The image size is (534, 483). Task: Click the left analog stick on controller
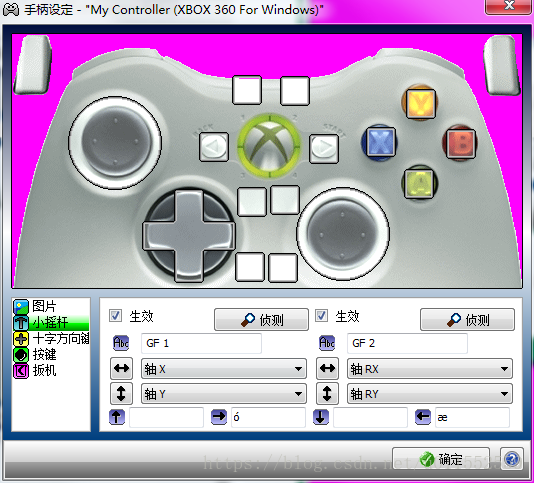tap(115, 142)
